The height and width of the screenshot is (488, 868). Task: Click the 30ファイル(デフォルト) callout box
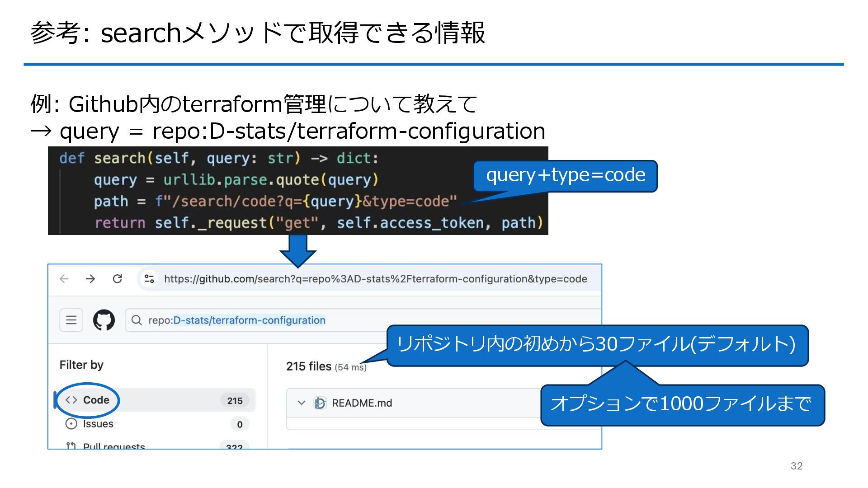(x=597, y=345)
